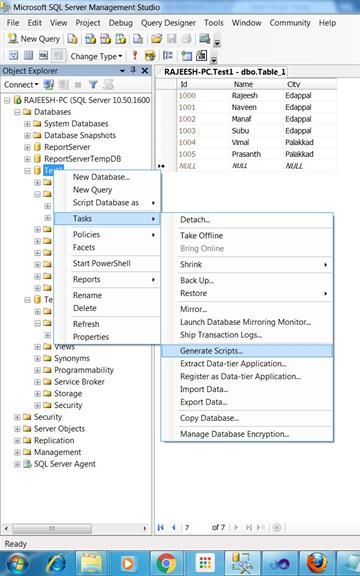Click the City column header
Viewport: 360px width, 576px height.
tap(294, 84)
